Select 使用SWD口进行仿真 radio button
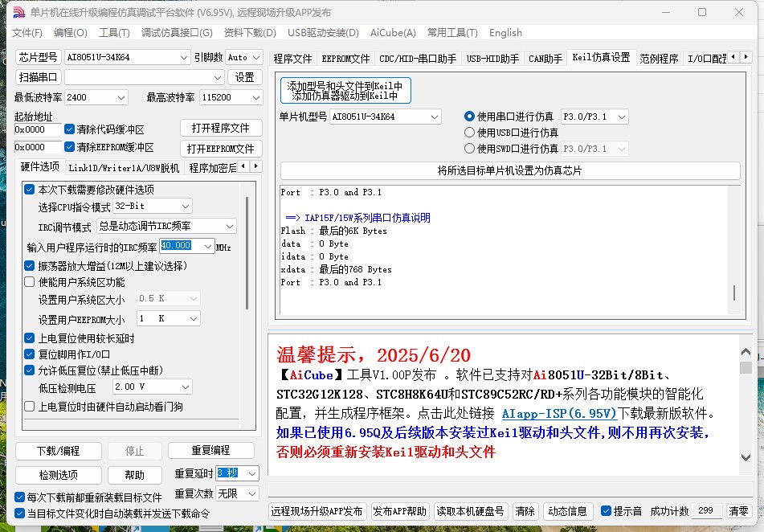The image size is (764, 532). point(469,148)
